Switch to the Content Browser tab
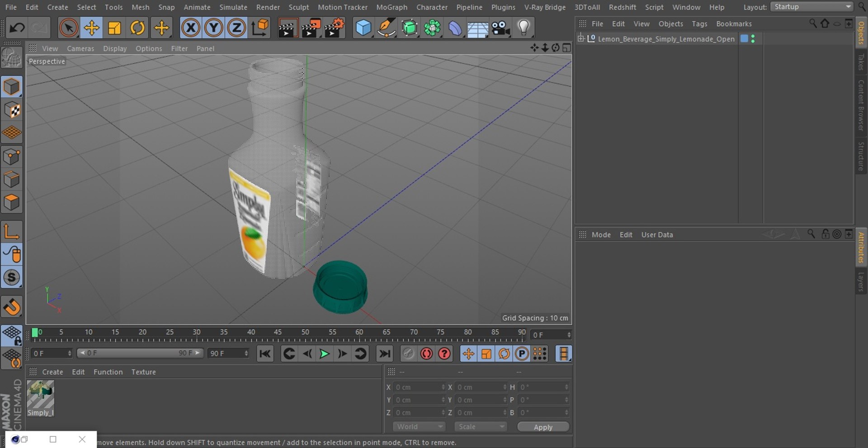This screenshot has height=448, width=868. click(861, 105)
